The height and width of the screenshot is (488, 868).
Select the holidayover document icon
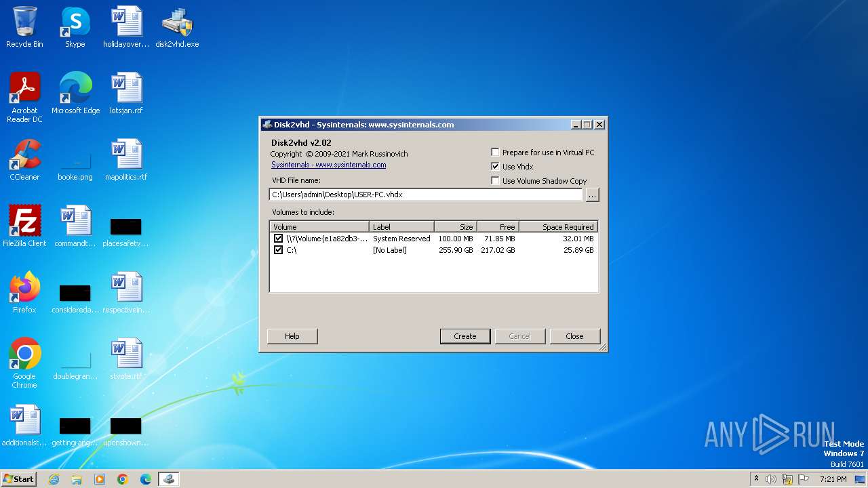(x=126, y=27)
